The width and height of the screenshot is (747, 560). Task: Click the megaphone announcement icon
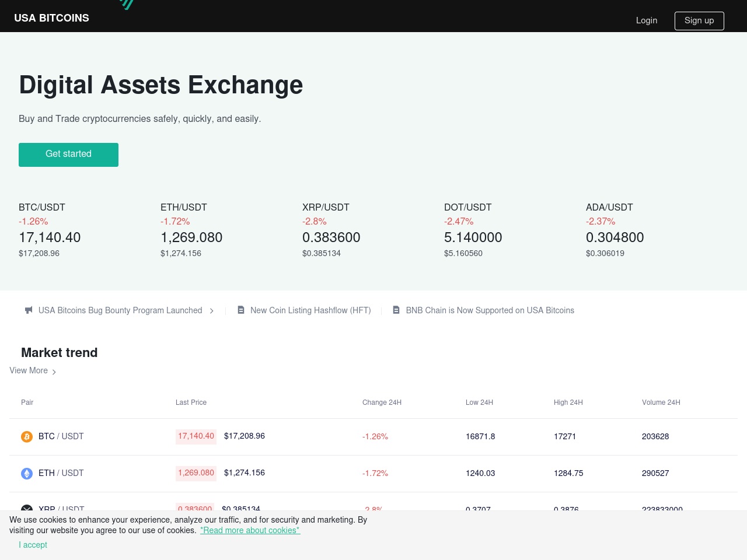click(x=29, y=310)
